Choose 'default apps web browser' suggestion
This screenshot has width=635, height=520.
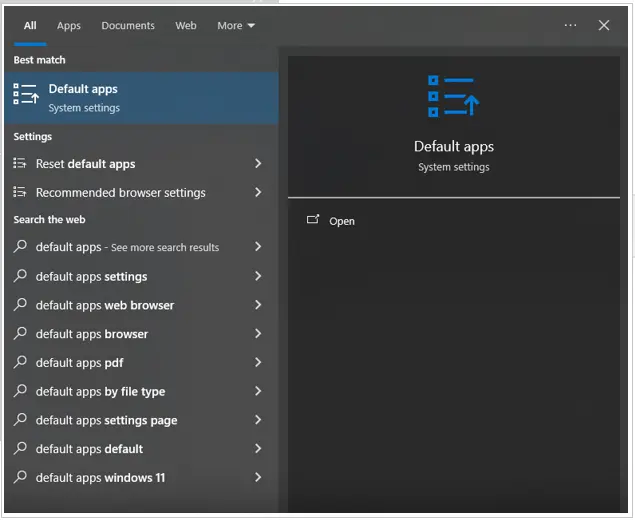tap(141, 305)
